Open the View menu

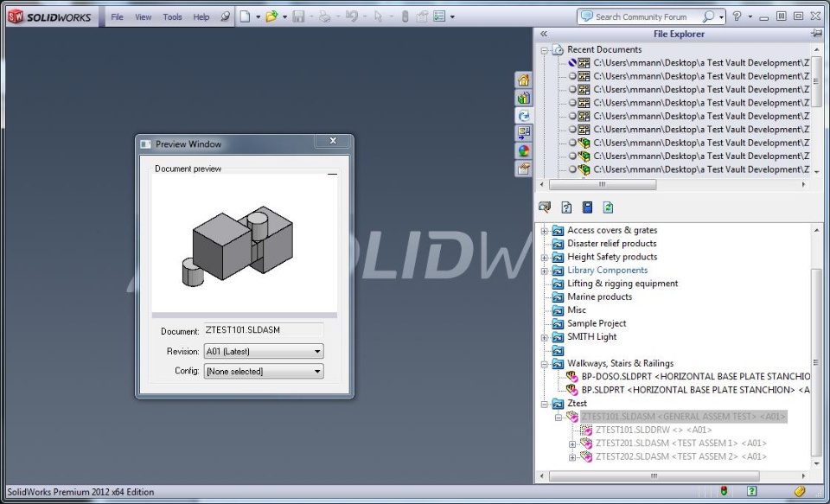click(144, 17)
